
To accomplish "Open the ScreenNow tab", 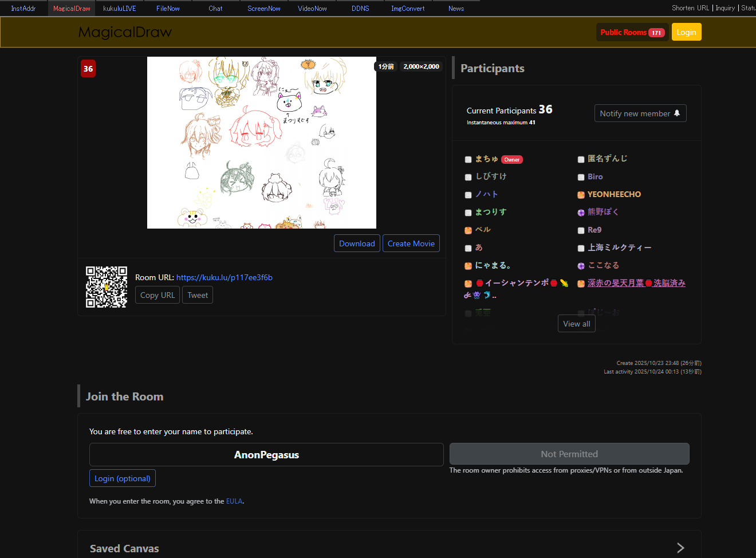I will (x=264, y=9).
